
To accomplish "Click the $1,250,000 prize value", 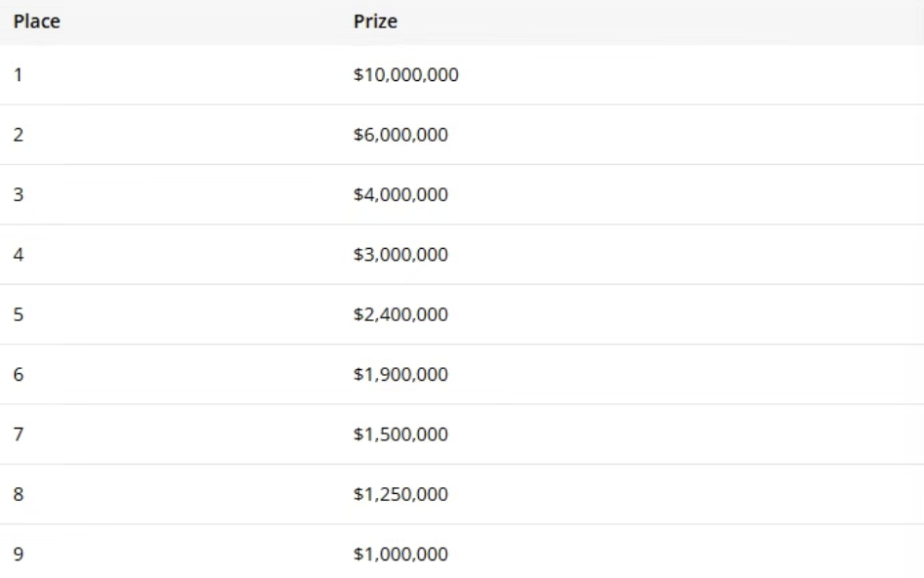I will pyautogui.click(x=400, y=494).
